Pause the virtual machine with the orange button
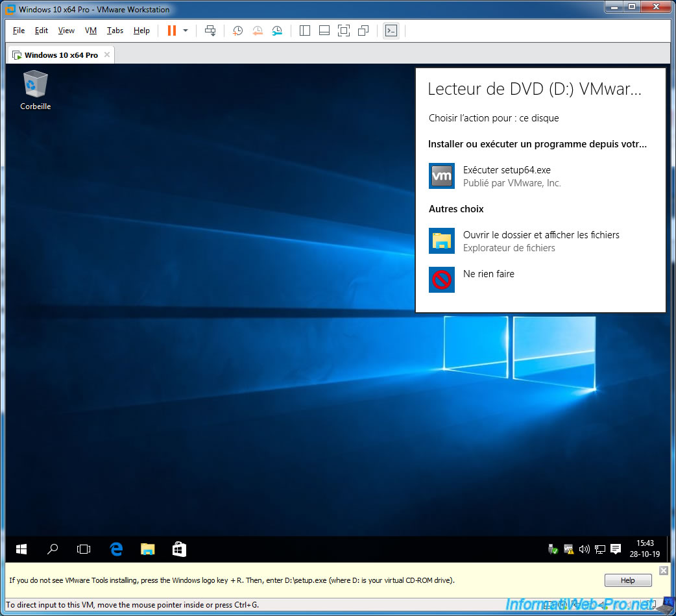 pyautogui.click(x=171, y=31)
